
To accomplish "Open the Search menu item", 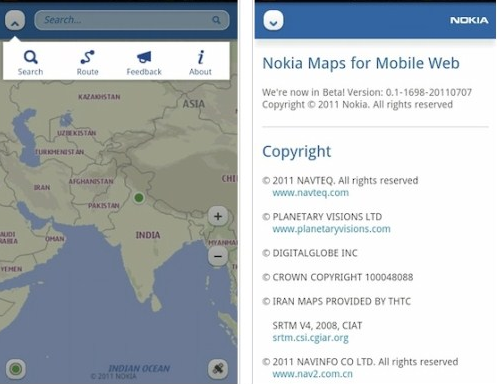I will [x=30, y=62].
